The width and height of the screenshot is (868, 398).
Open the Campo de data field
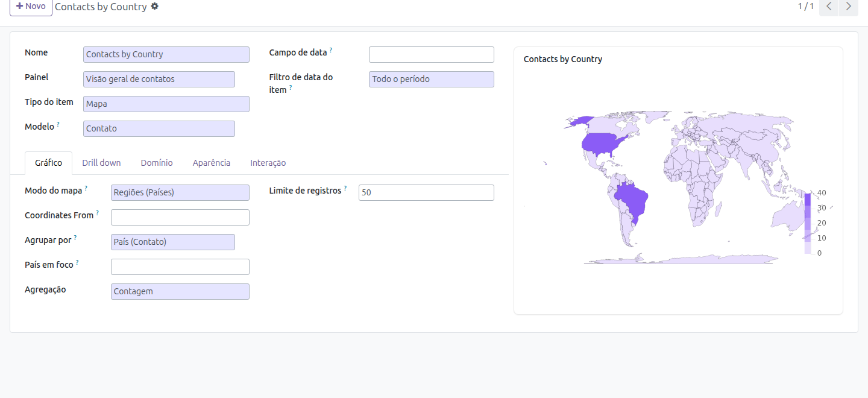click(x=432, y=54)
